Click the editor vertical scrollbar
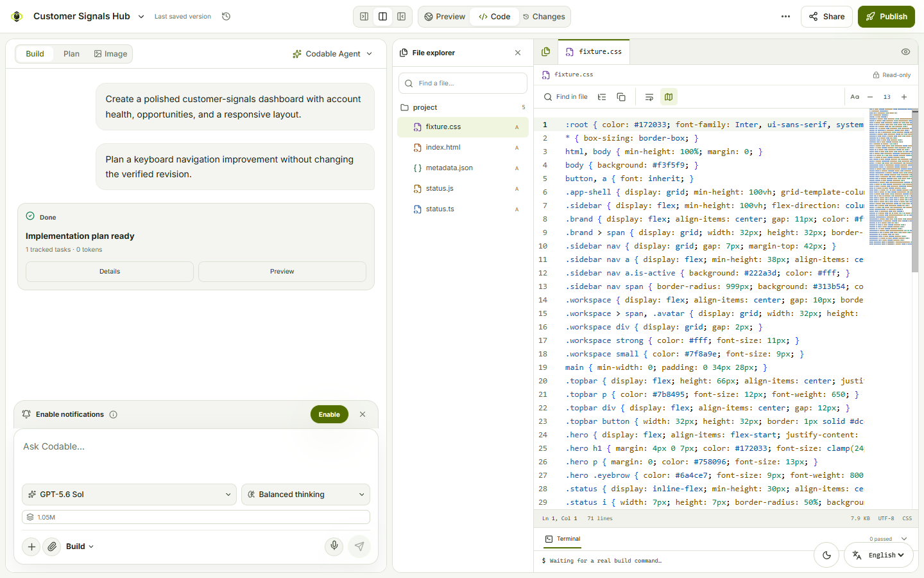The width and height of the screenshot is (924, 578). tap(915, 190)
